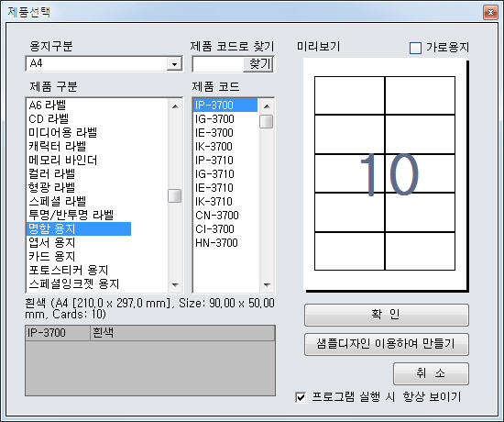Image resolution: width=504 pixels, height=422 pixels.
Task: Select 엽서 용지 category
Action: point(52,242)
